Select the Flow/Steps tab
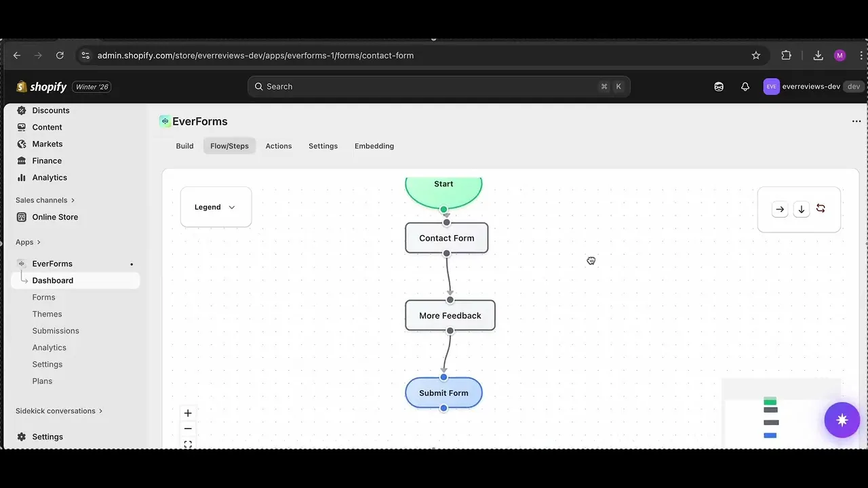 pyautogui.click(x=229, y=146)
